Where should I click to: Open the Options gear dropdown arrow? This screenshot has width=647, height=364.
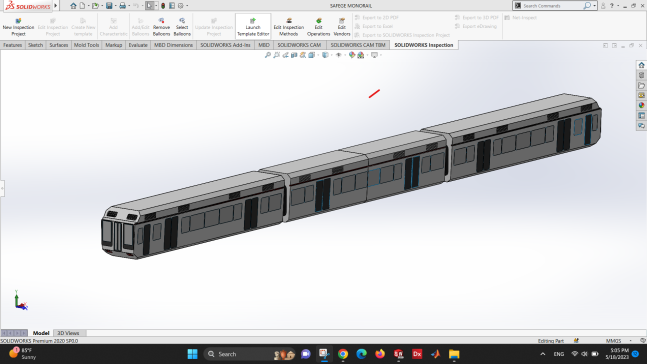pos(187,6)
